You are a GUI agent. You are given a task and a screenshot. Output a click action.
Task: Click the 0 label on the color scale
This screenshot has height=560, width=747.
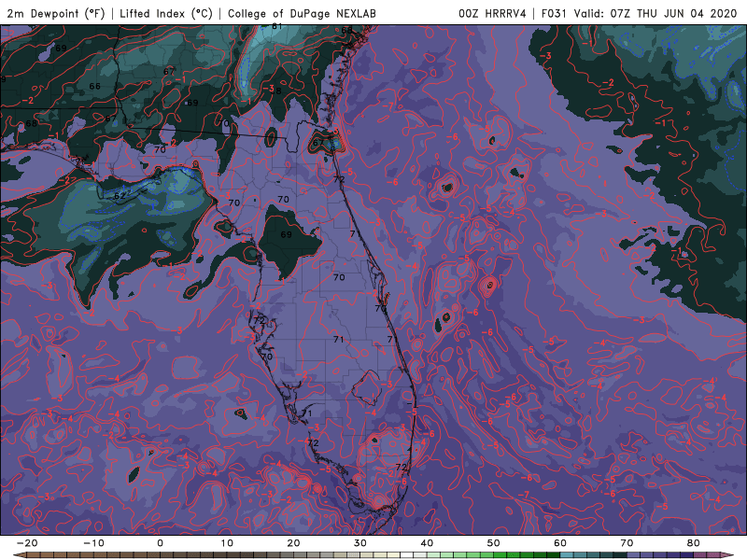click(160, 543)
